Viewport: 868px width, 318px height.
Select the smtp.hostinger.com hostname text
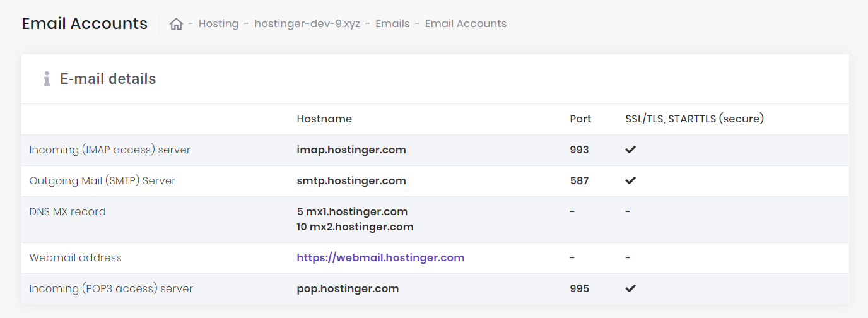pyautogui.click(x=351, y=180)
